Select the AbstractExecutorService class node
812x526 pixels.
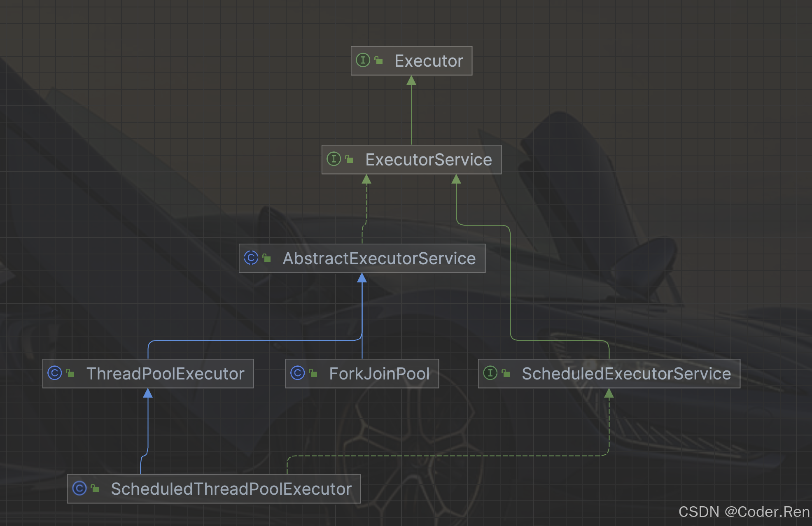click(x=362, y=258)
